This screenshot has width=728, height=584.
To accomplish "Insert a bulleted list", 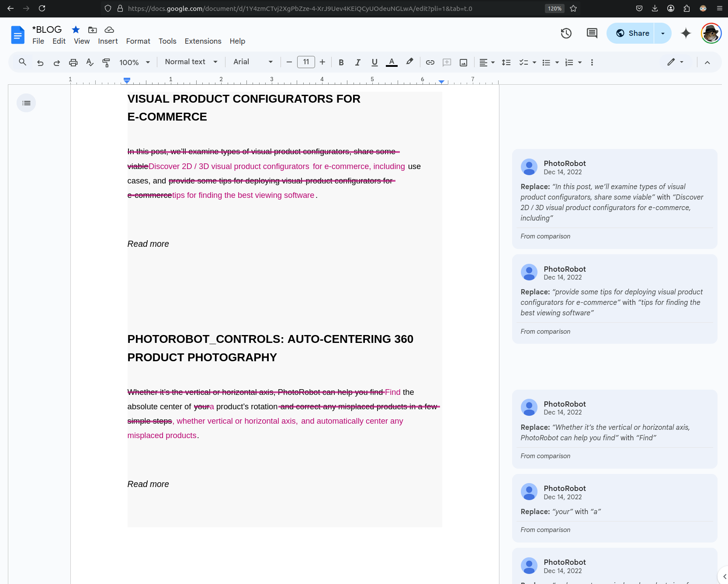I will pyautogui.click(x=546, y=62).
